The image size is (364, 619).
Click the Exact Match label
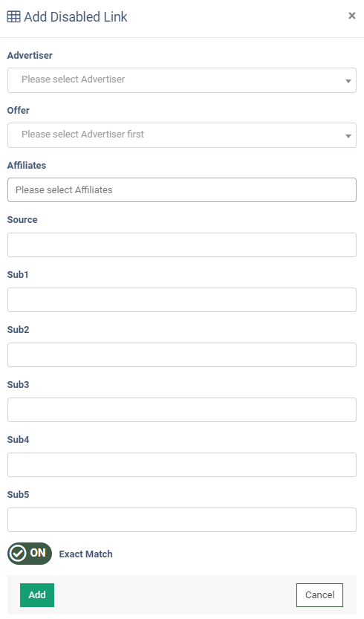(85, 554)
